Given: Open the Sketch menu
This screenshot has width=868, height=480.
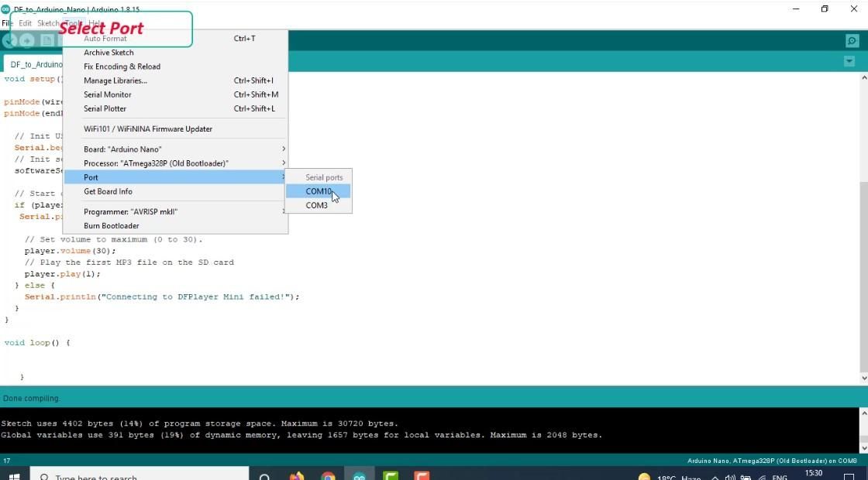Looking at the screenshot, I should pyautogui.click(x=48, y=22).
